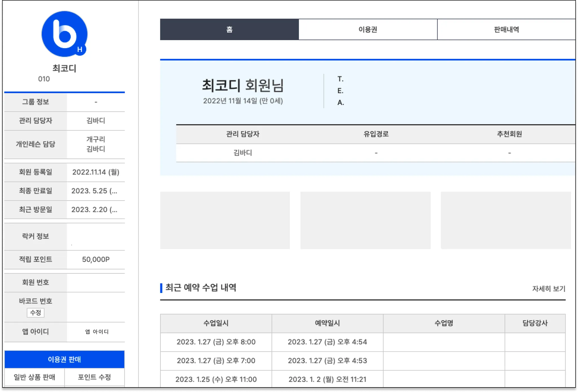Click the 적립 포인트 50,000P value
Image resolution: width=578 pixels, height=392 pixels.
click(x=96, y=259)
